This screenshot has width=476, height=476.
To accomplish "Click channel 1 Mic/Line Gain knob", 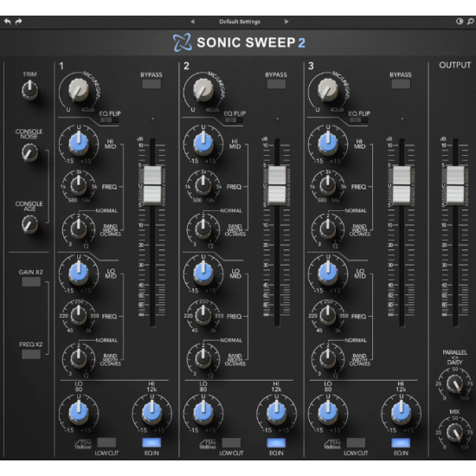I will coord(78,90).
